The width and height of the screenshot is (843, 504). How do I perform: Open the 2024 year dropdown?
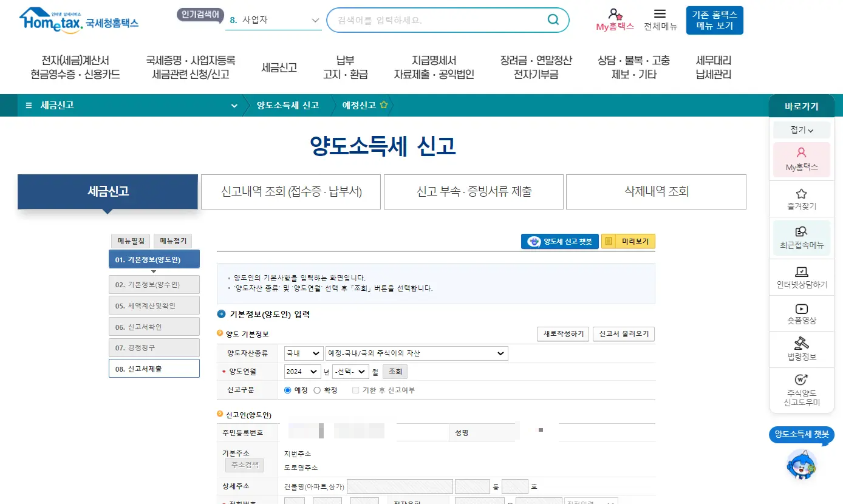[x=302, y=371]
